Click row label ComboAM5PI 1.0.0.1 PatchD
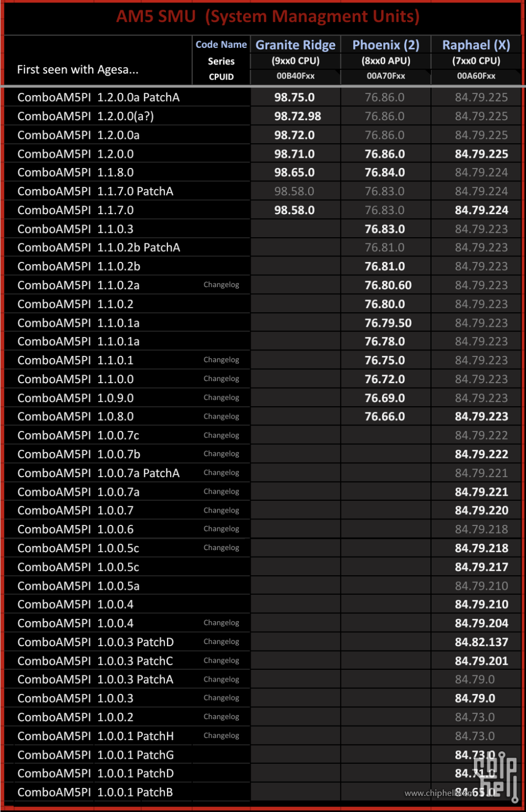 click(x=96, y=773)
